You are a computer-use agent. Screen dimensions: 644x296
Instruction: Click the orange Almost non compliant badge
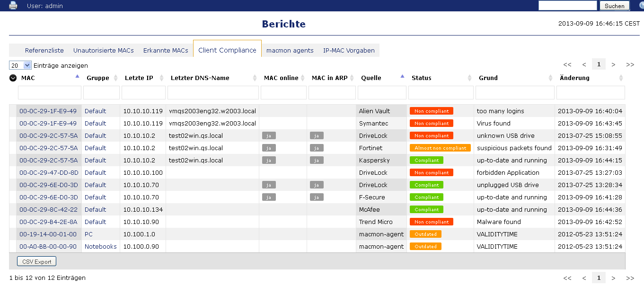(440, 148)
